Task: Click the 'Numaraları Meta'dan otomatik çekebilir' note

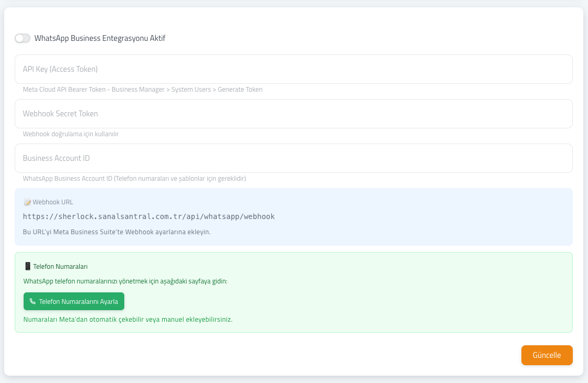Action: tap(128, 320)
